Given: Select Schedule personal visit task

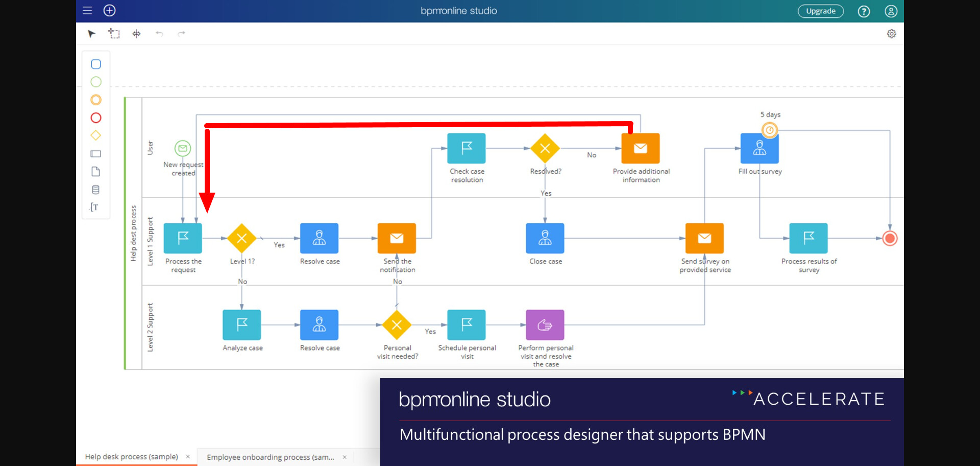Looking at the screenshot, I should pyautogui.click(x=467, y=325).
